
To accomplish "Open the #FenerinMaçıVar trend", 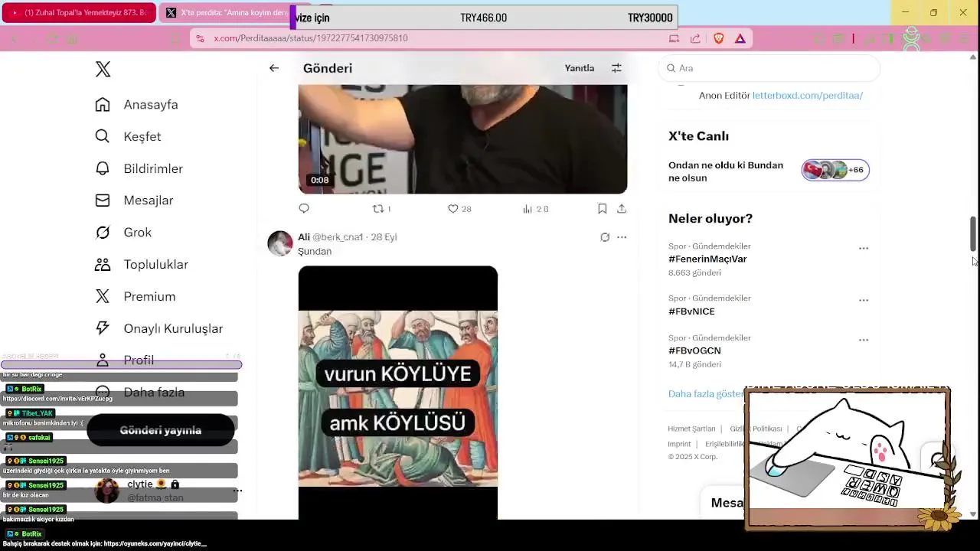I will [707, 259].
